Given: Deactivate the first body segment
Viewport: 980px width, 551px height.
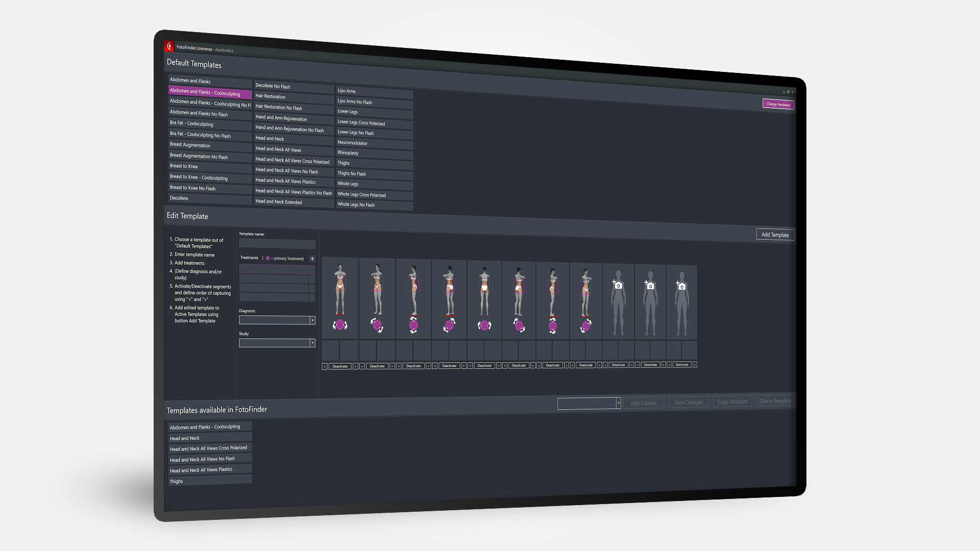Looking at the screenshot, I should pos(339,366).
